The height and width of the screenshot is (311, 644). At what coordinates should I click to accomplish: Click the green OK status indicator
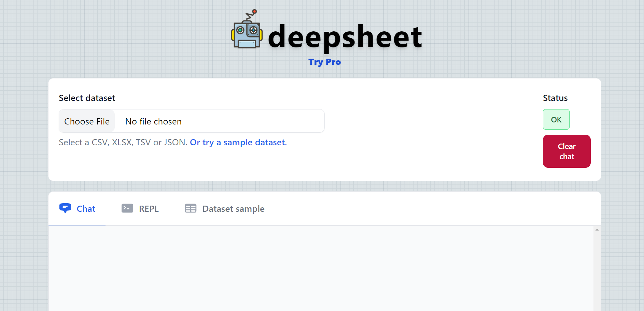click(556, 119)
